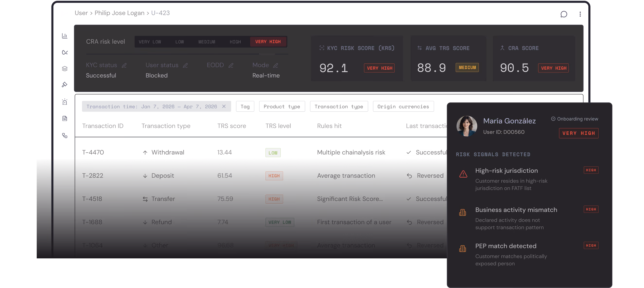The width and height of the screenshot is (644, 288).
Task: Open the stacked layers sidebar icon
Action: pos(65,69)
